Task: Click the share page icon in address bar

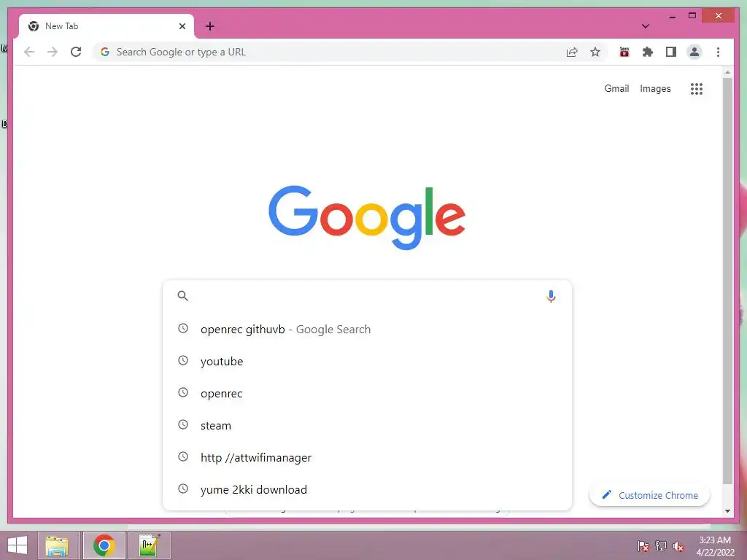Action: [572, 52]
